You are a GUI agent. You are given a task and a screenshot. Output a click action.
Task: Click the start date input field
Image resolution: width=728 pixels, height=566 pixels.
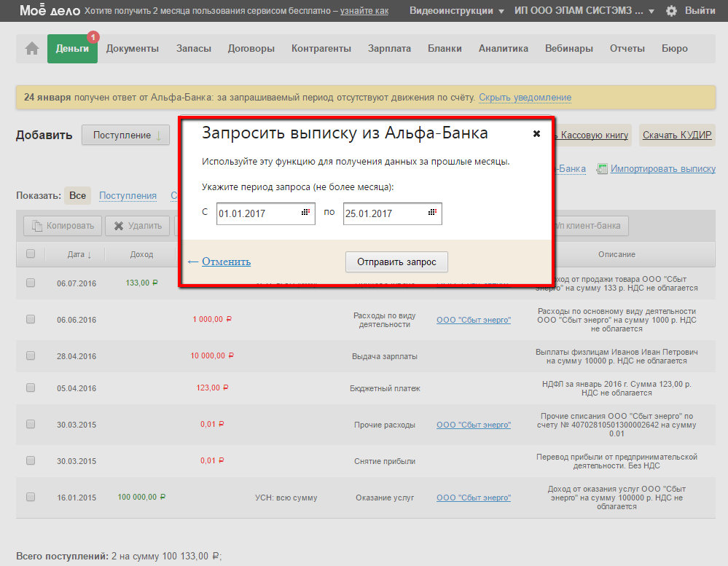pyautogui.click(x=257, y=213)
